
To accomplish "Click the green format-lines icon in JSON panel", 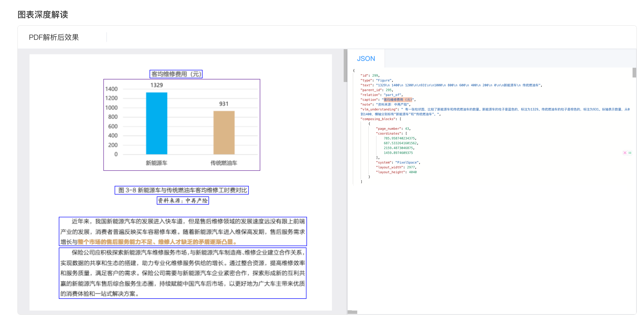I will click(x=630, y=153).
